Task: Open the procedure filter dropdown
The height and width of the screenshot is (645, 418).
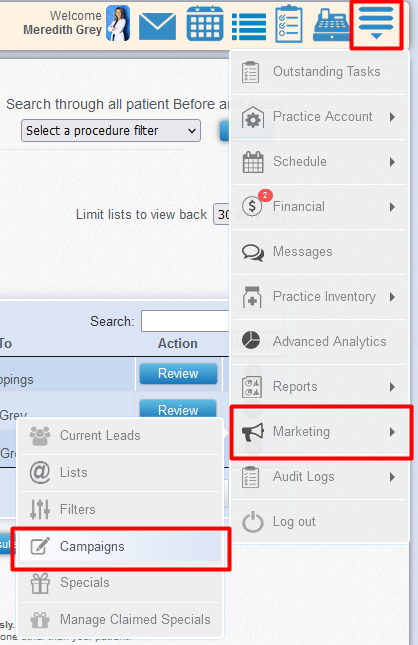Action: (111, 131)
